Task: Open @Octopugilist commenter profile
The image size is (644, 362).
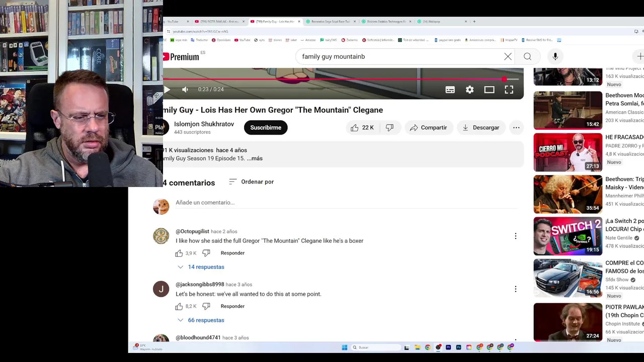Action: coord(192,231)
